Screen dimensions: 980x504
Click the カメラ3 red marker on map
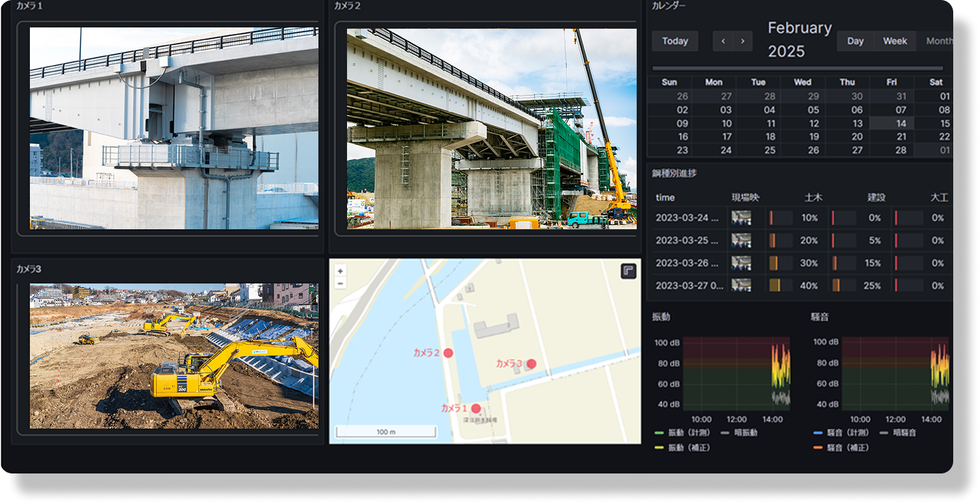pos(531,364)
